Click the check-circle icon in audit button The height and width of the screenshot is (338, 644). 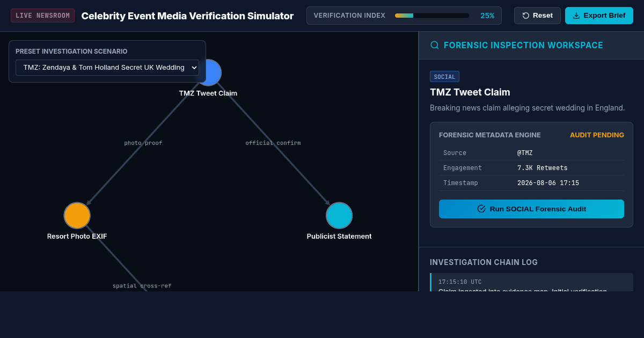tap(481, 209)
